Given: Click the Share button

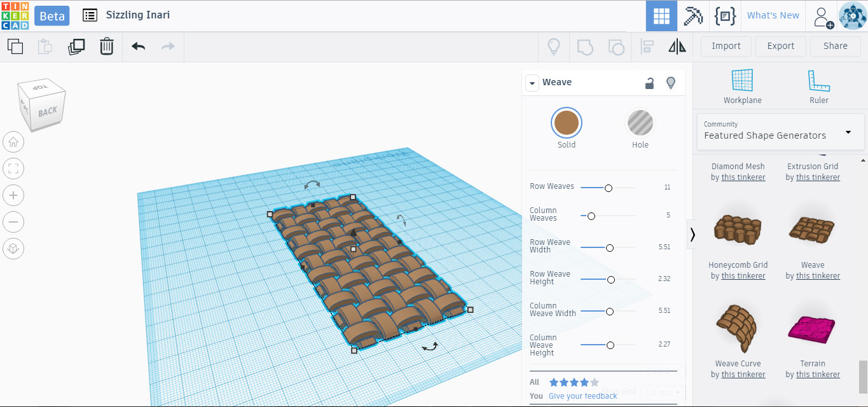Looking at the screenshot, I should [x=836, y=46].
